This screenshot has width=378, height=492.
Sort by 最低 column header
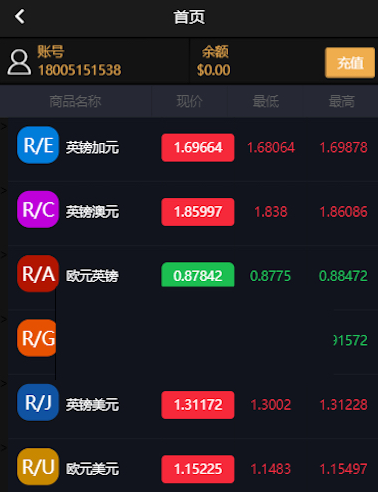pos(266,101)
